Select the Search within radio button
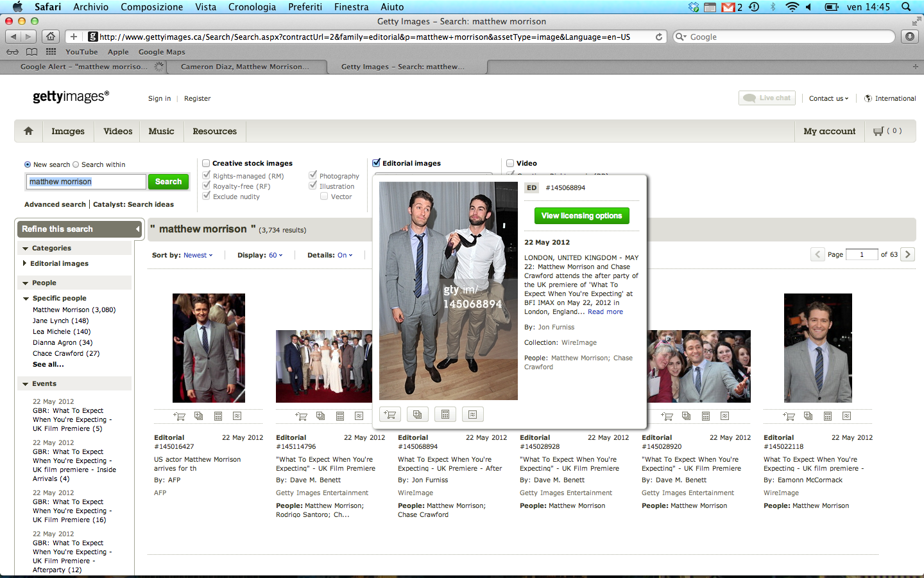 (76, 164)
